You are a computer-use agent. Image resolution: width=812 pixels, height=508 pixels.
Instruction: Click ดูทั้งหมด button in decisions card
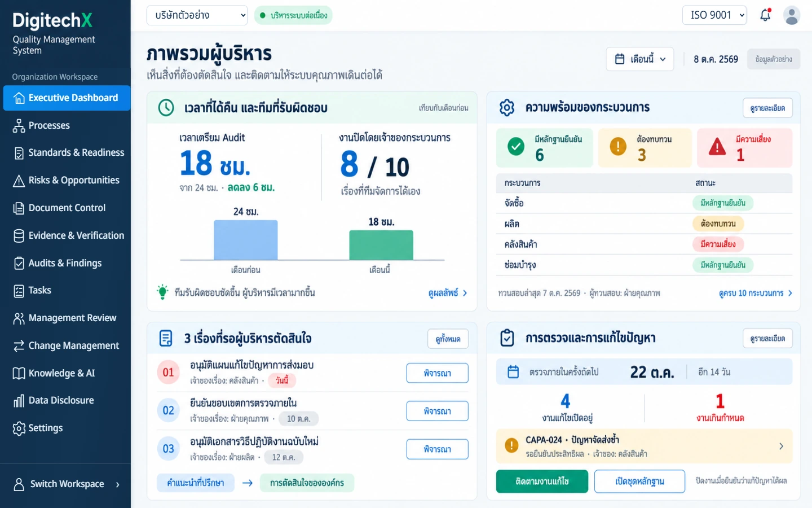click(448, 339)
